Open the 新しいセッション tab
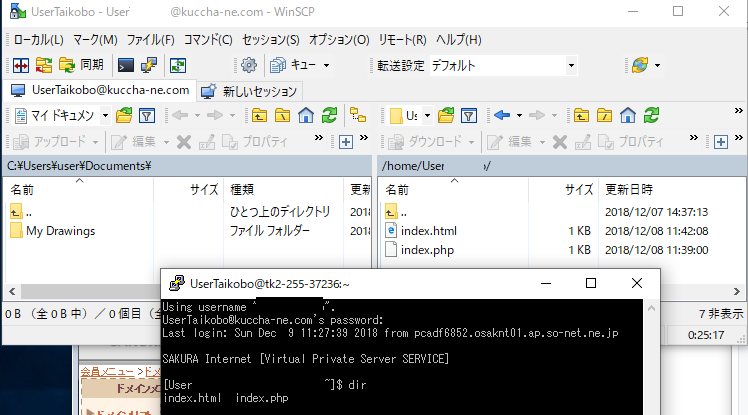Screen dimensions: 748x415 pos(249,91)
